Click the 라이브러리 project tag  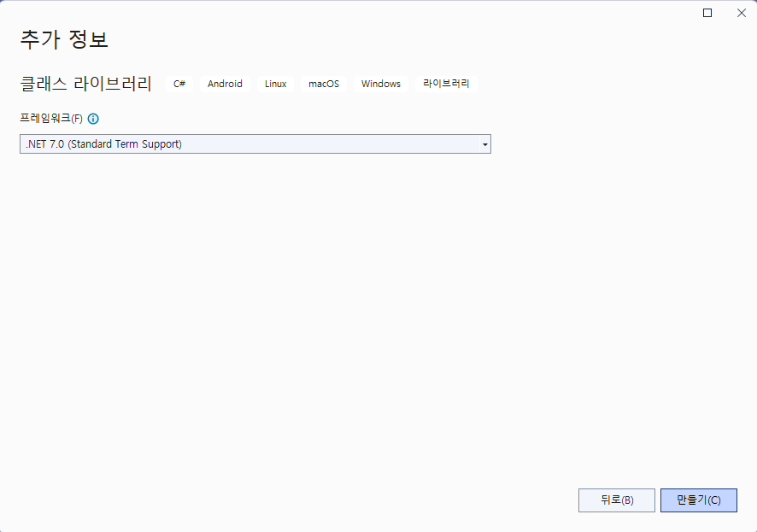444,84
